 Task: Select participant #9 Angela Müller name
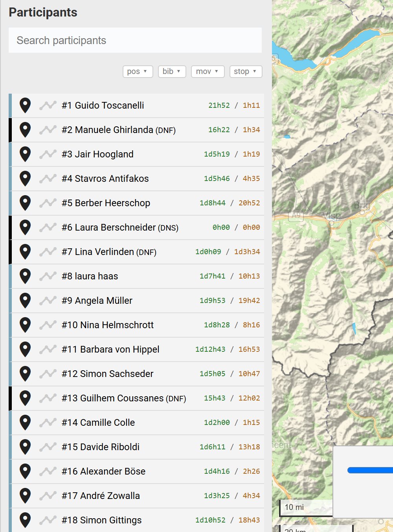[97, 301]
